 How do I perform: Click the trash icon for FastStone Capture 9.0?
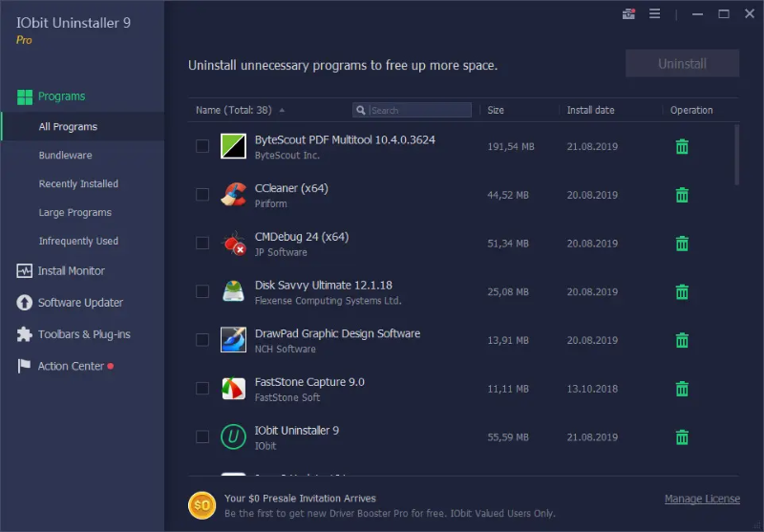click(x=682, y=389)
